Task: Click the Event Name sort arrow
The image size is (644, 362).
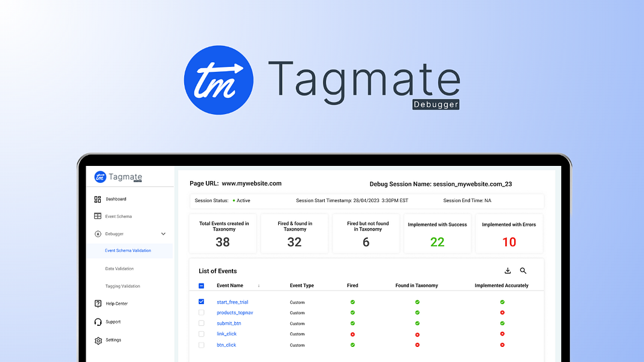Action: pos(258,285)
